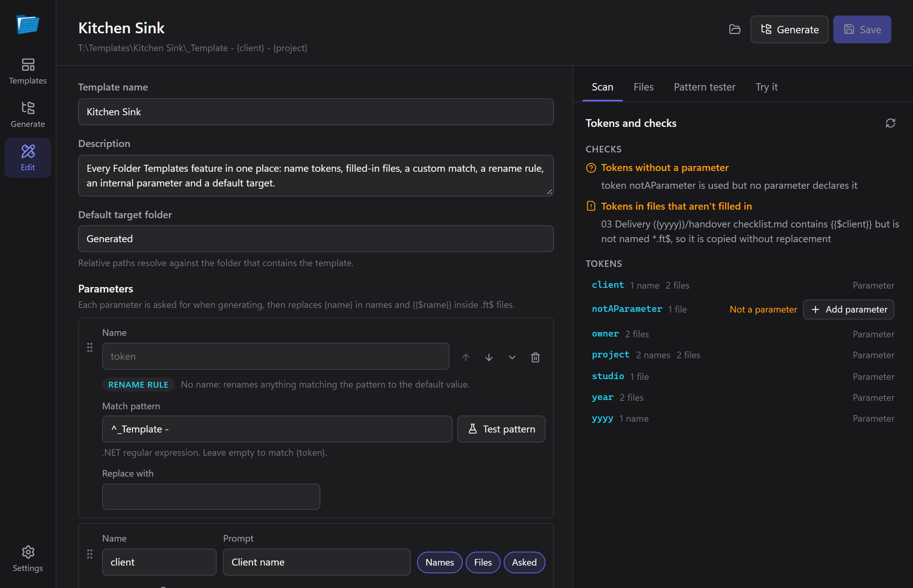913x588 pixels.
Task: Click the Folder Templates app logo
Action: (28, 25)
